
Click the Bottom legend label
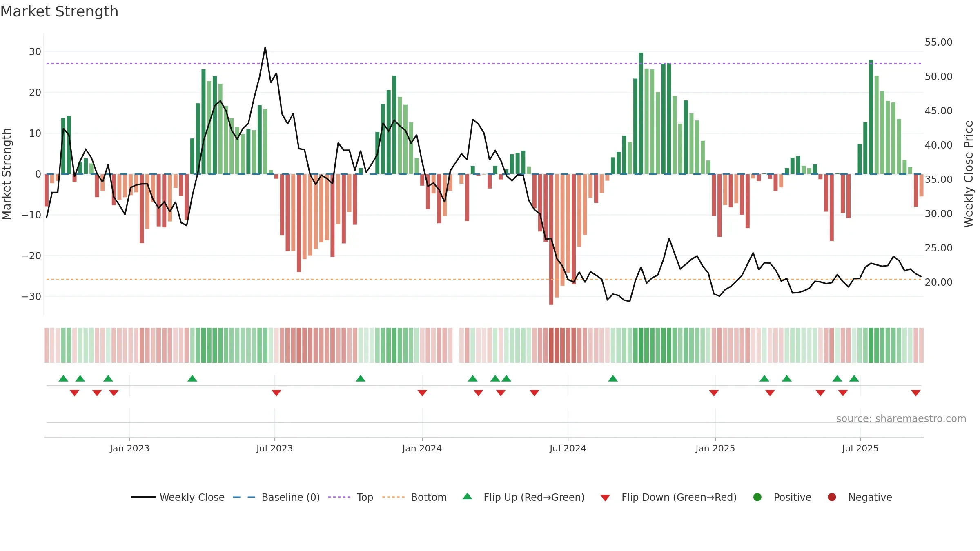click(429, 497)
